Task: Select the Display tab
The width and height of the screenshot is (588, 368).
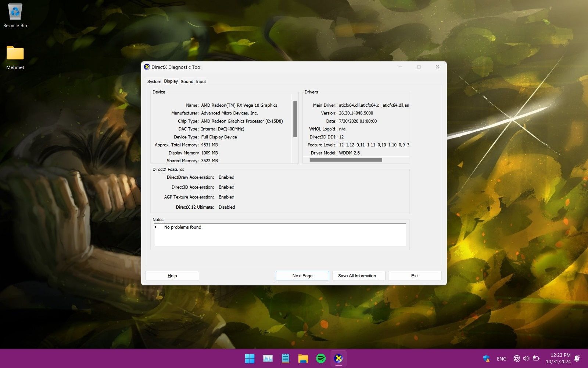Action: [x=171, y=81]
